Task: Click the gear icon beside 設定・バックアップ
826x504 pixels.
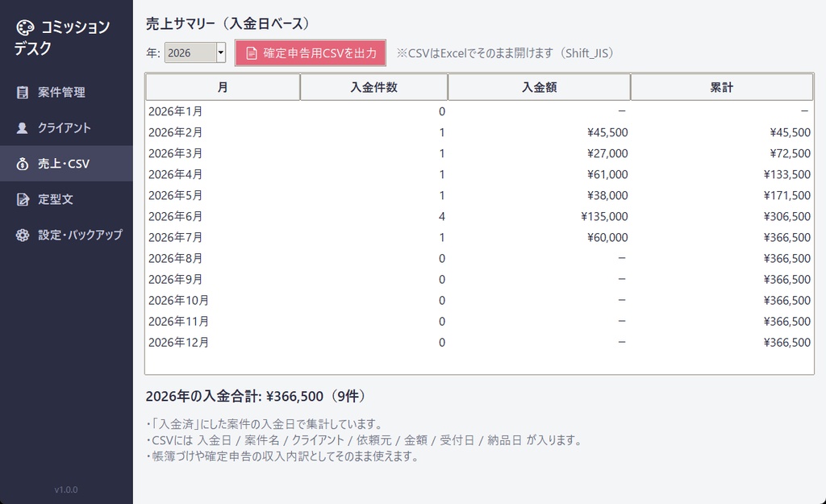Action: pyautogui.click(x=22, y=235)
